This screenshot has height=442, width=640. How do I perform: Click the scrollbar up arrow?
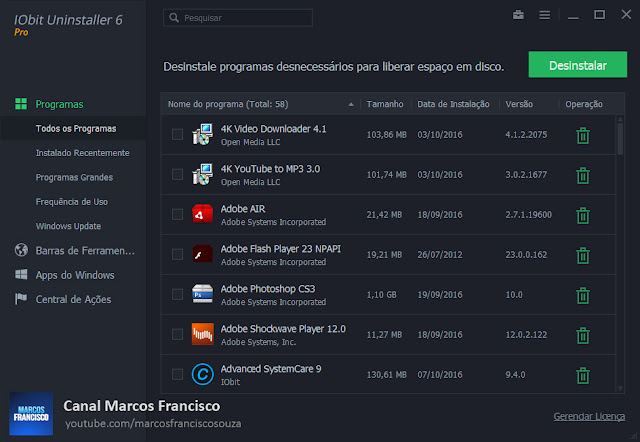tap(620, 119)
